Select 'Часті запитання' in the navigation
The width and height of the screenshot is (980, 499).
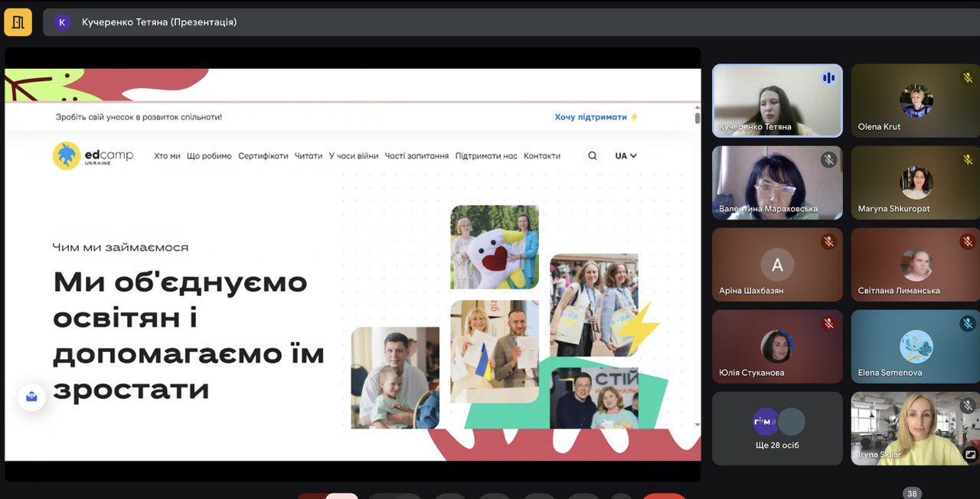tap(416, 156)
